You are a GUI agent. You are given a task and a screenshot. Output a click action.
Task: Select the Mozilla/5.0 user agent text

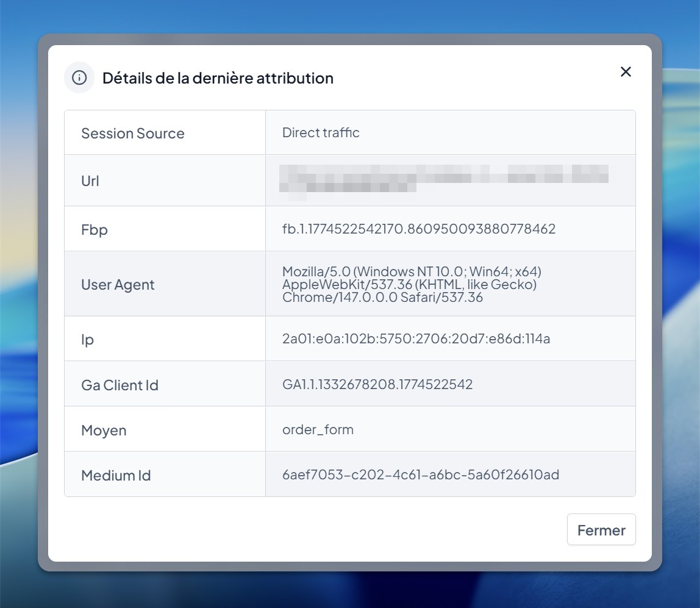(412, 284)
